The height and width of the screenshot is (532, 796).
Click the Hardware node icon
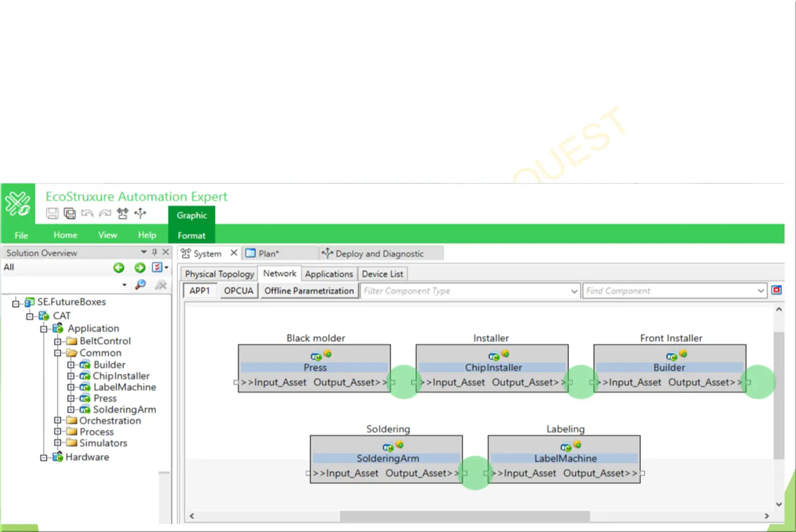[58, 457]
